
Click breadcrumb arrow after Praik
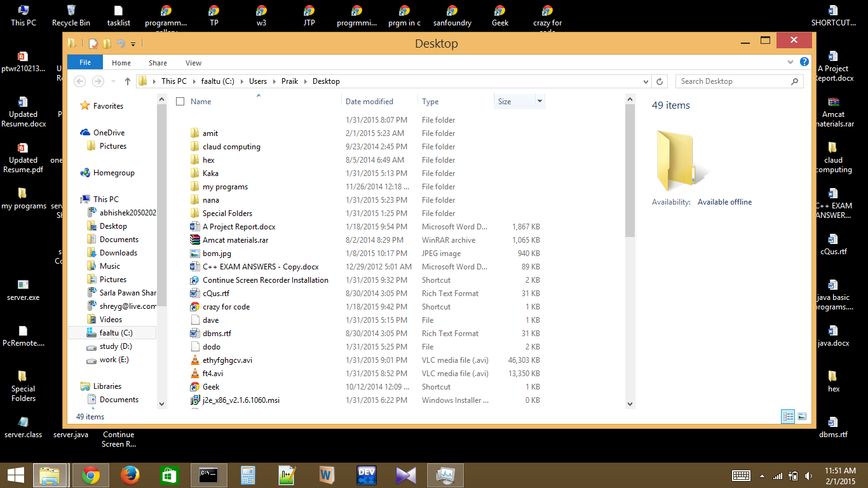306,81
